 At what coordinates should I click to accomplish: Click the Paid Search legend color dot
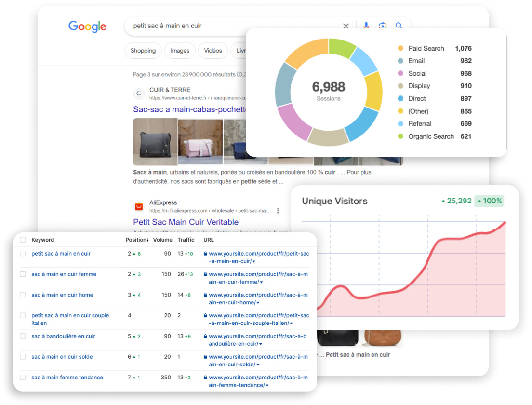[400, 48]
